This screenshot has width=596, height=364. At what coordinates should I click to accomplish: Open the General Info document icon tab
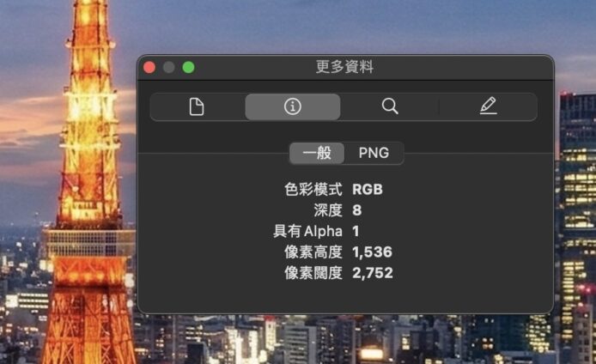[x=197, y=106]
